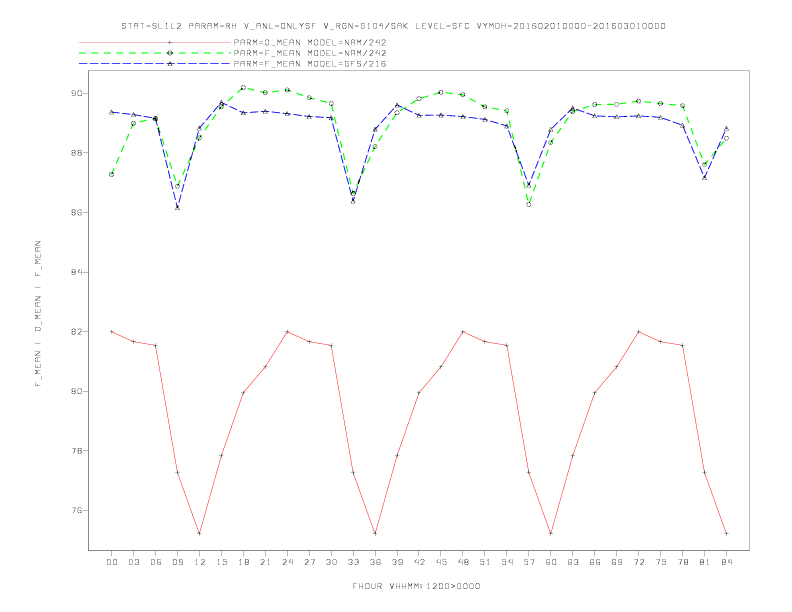Click x-axis tick label 18
Screen dimensions: 792x612
pyautogui.click(x=243, y=562)
